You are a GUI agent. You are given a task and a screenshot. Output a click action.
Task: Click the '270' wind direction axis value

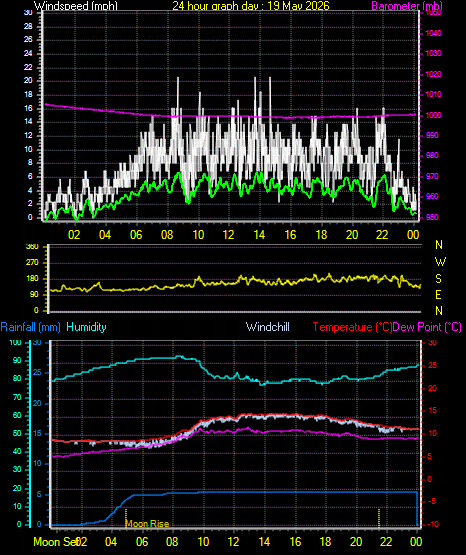32,263
